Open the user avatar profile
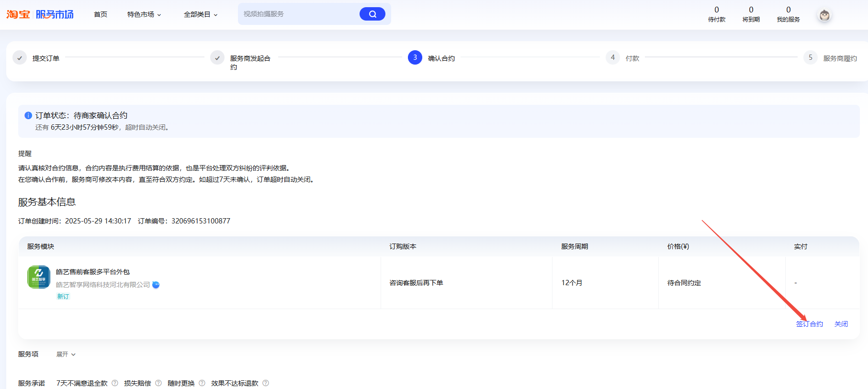The image size is (868, 389). 824,15
